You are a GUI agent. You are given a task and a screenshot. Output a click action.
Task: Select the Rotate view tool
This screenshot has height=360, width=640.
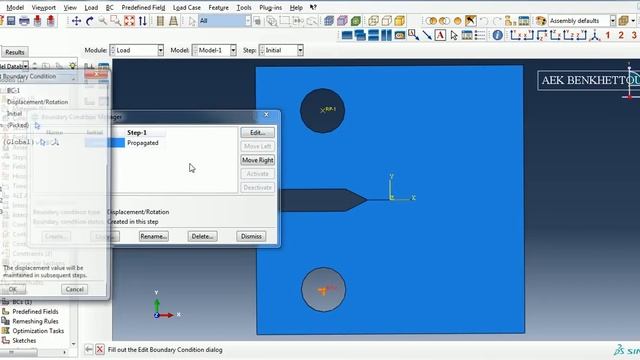89,21
